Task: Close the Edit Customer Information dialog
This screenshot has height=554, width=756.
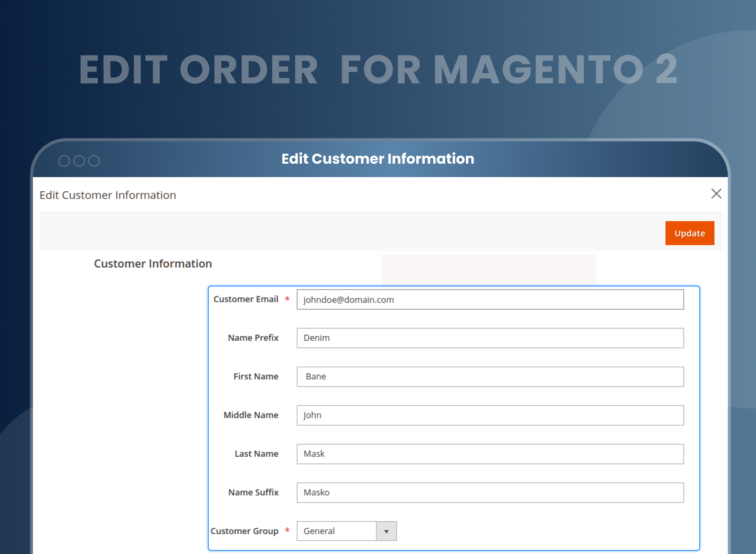Action: [717, 194]
